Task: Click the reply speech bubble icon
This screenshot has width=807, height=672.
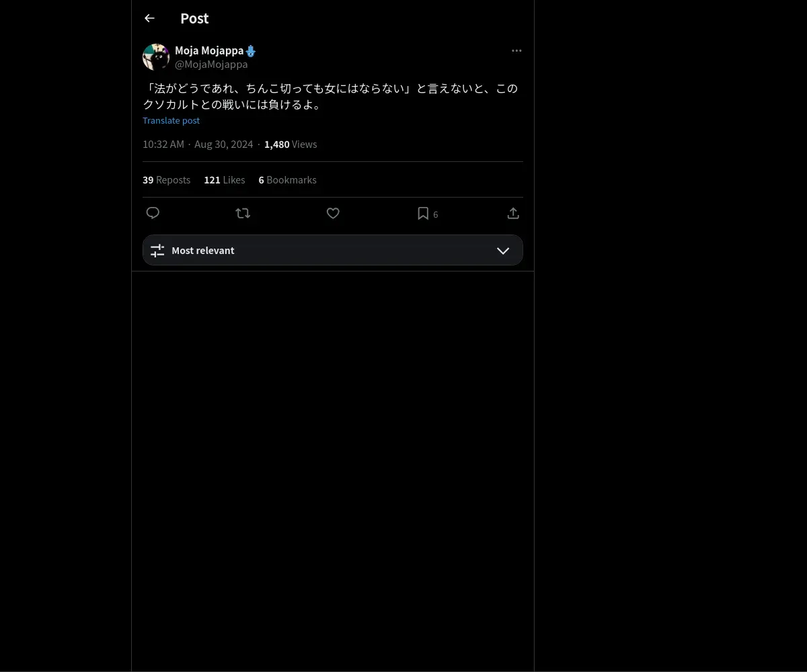Action: tap(153, 213)
